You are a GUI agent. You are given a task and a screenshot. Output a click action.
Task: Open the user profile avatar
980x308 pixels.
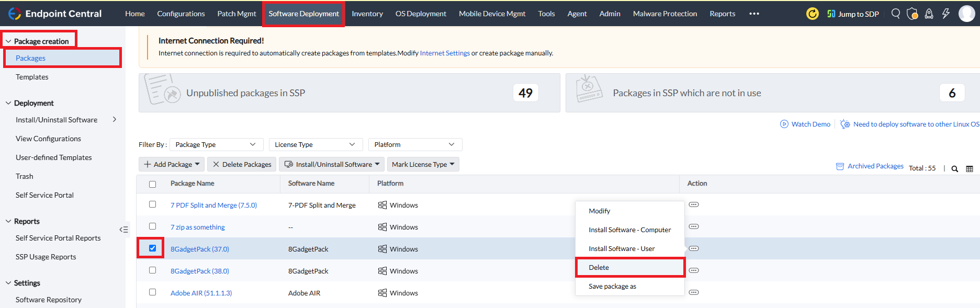[x=966, y=14]
